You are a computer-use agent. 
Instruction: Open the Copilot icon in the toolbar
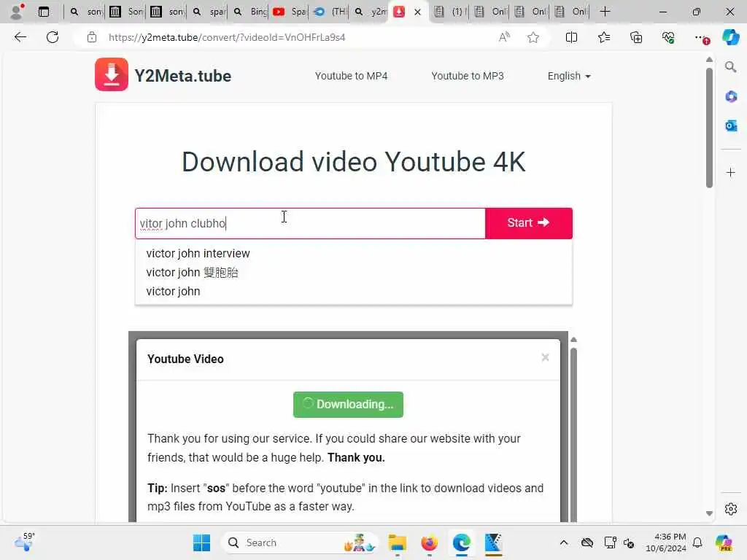click(730, 37)
